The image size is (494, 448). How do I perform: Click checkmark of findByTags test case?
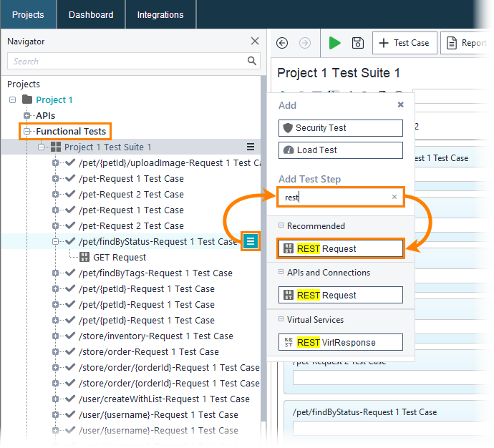pyautogui.click(x=70, y=273)
